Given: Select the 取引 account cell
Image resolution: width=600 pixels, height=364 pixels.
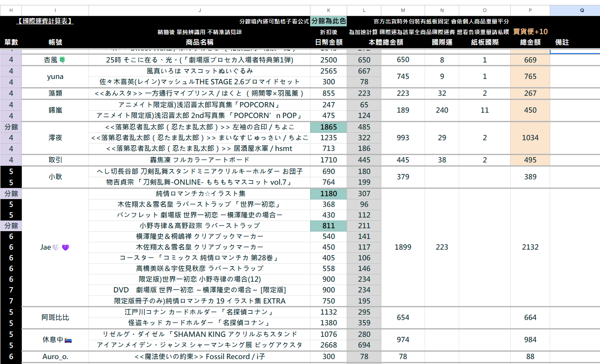Looking at the screenshot, I should [x=55, y=160].
